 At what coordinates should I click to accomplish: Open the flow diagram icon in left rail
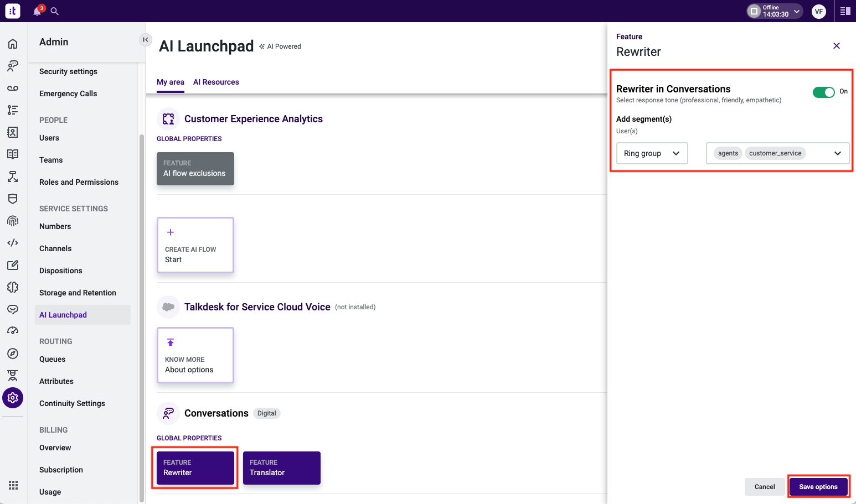click(x=13, y=176)
